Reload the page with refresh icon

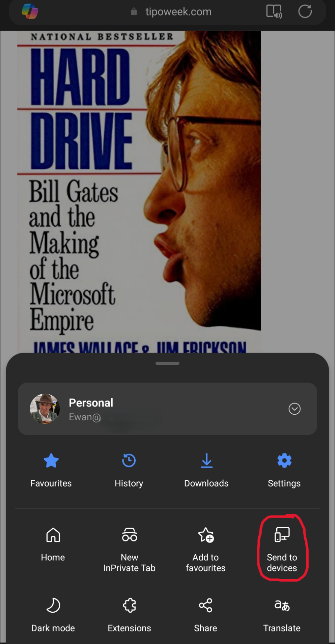tap(305, 11)
